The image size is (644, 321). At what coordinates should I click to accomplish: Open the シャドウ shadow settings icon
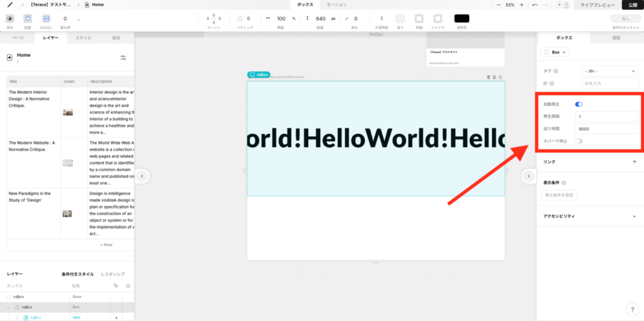438,19
